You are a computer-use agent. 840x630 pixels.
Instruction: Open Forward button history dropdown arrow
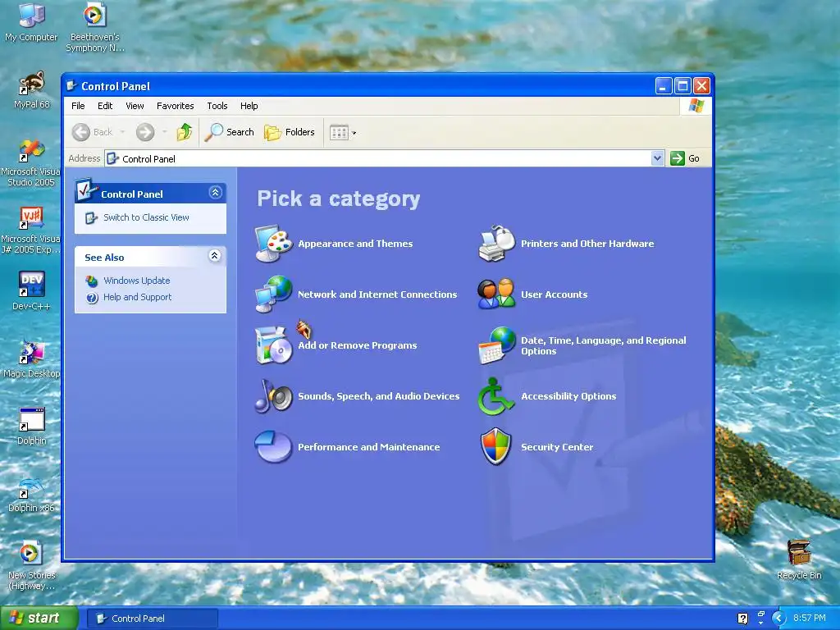pyautogui.click(x=164, y=132)
